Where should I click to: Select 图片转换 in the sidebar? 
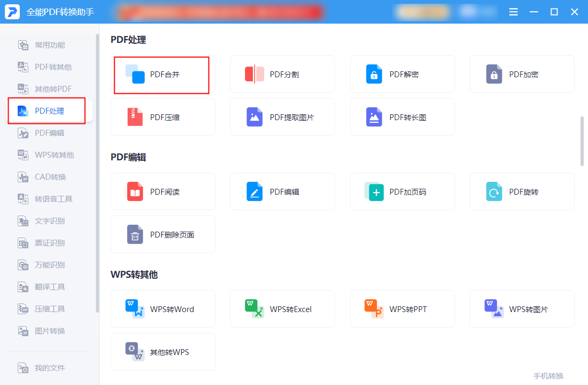pyautogui.click(x=50, y=331)
